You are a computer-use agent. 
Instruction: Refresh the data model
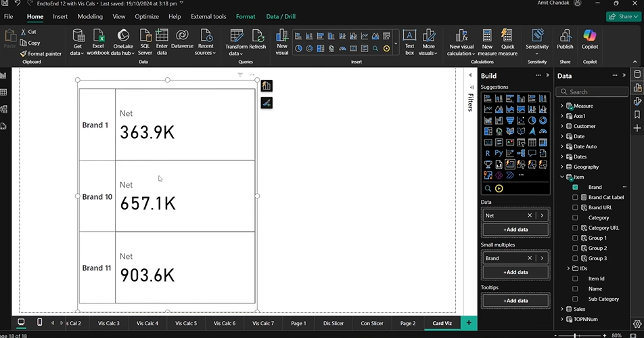[x=258, y=39]
